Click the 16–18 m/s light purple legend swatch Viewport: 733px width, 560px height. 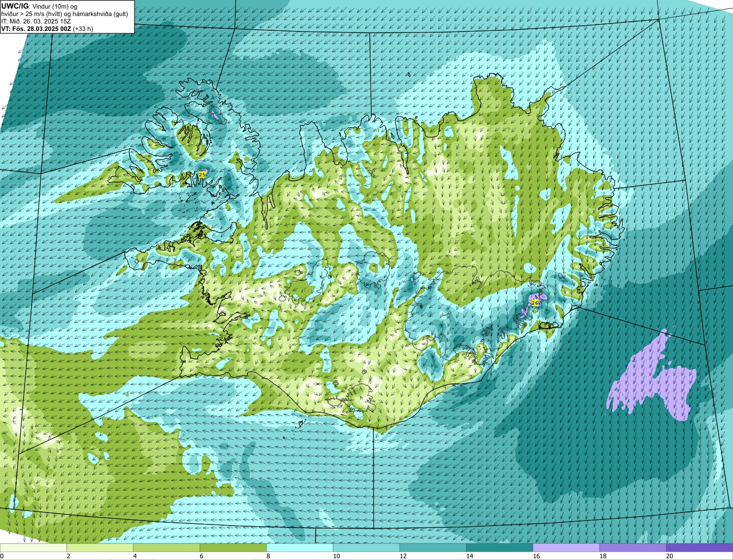coord(566,547)
